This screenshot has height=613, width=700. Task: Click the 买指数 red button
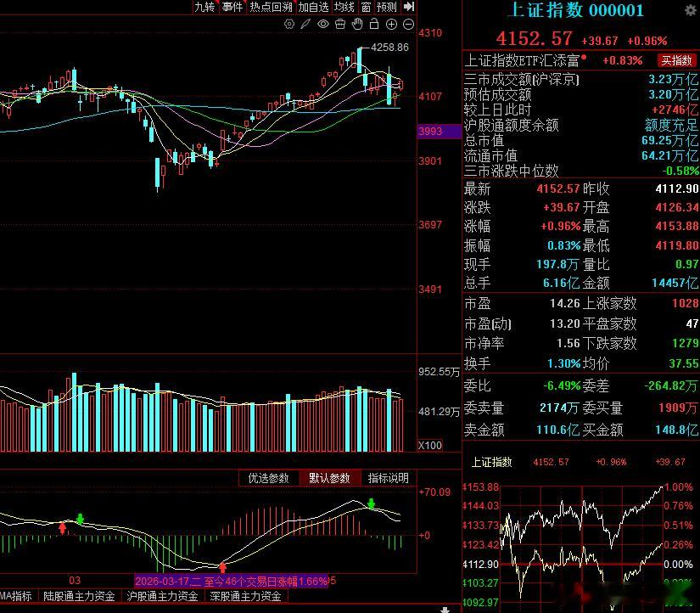(x=677, y=60)
